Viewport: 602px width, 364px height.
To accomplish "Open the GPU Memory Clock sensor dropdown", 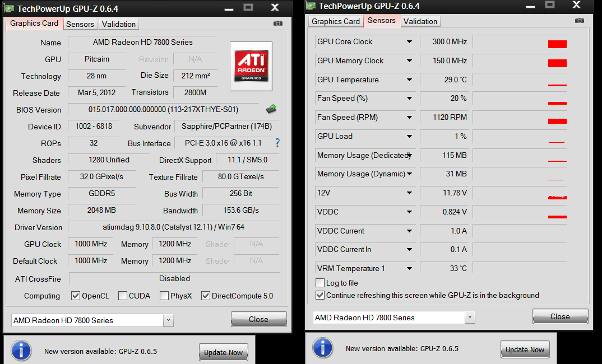I will pyautogui.click(x=409, y=60).
